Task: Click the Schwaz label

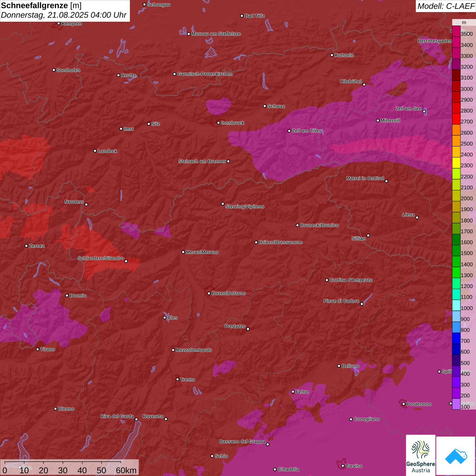Action: coord(276,106)
